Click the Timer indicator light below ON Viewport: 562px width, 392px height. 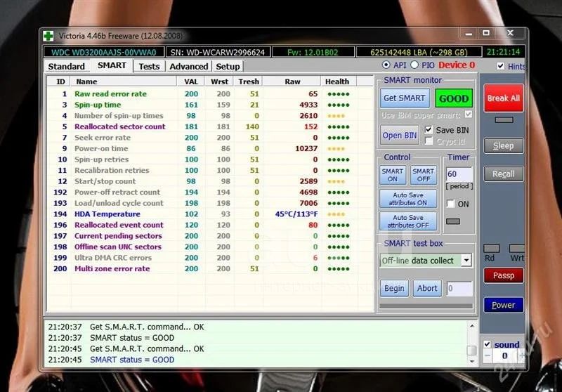[x=453, y=221]
